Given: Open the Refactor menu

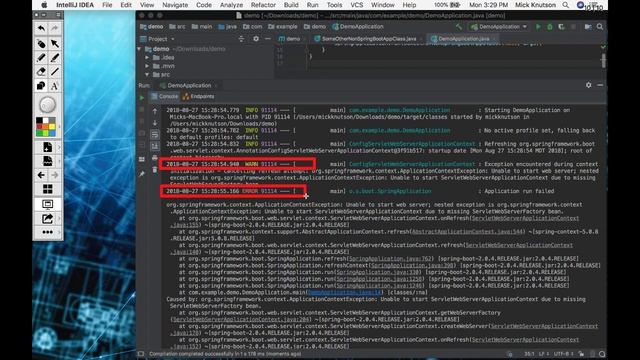Looking at the screenshot, I should [263, 5].
